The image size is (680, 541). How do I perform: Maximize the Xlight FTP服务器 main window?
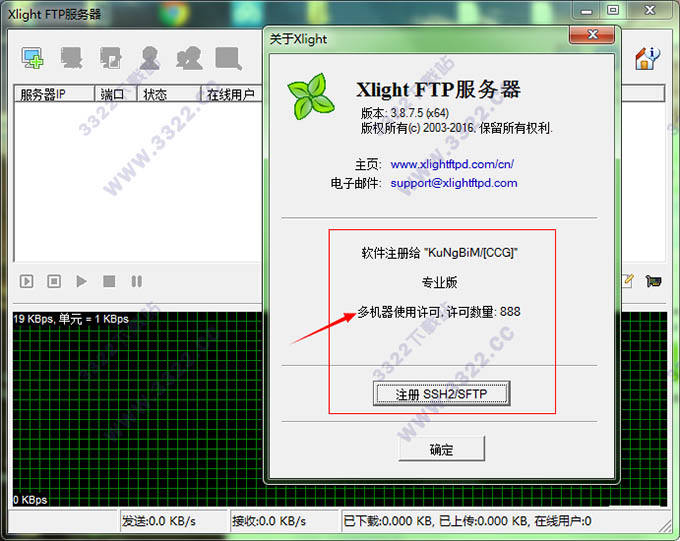613,10
